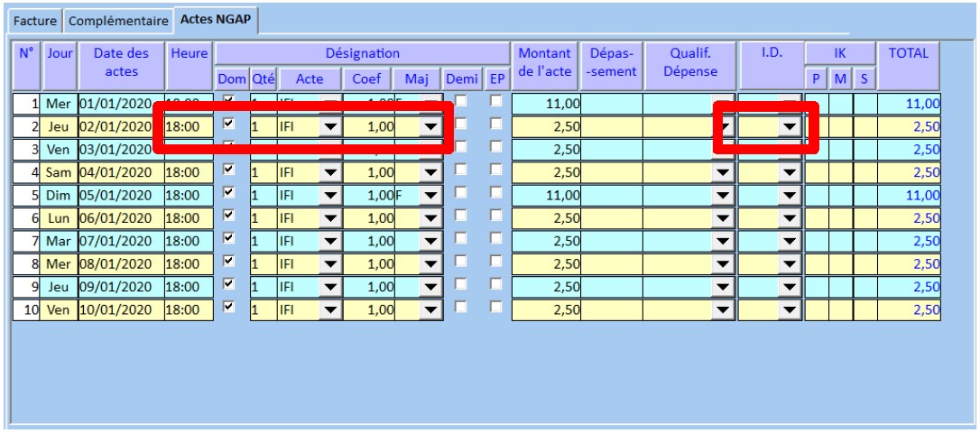Tick EP checkbox in row 10
980x433 pixels.
pyautogui.click(x=496, y=307)
